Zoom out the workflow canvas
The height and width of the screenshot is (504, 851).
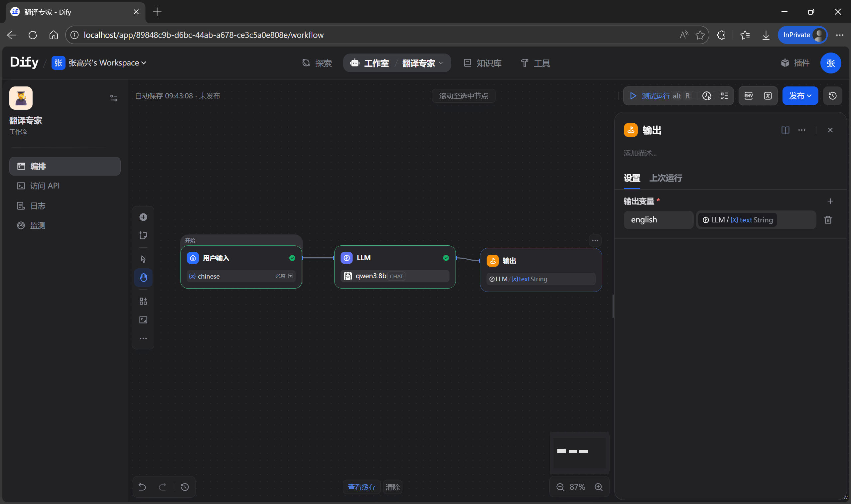click(560, 487)
